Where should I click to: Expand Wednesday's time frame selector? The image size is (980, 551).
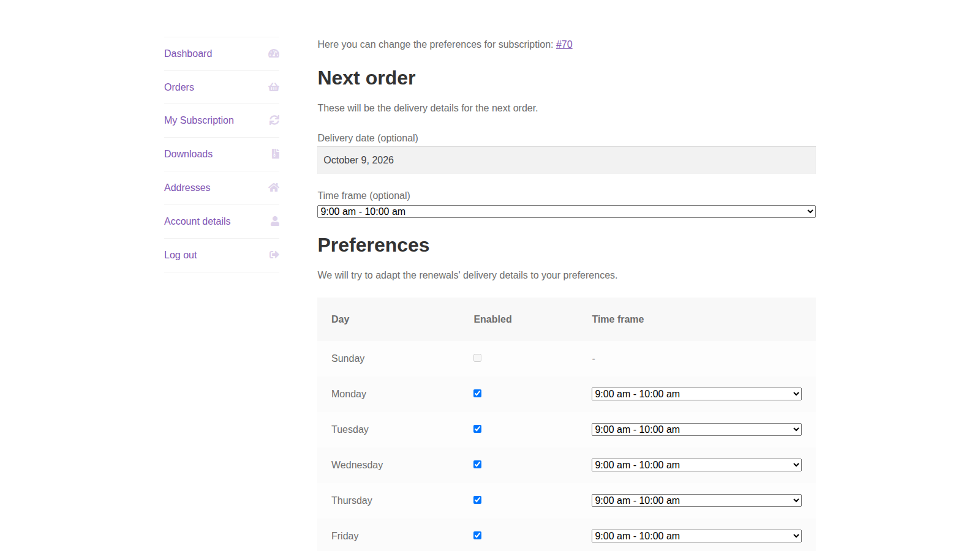coord(696,465)
